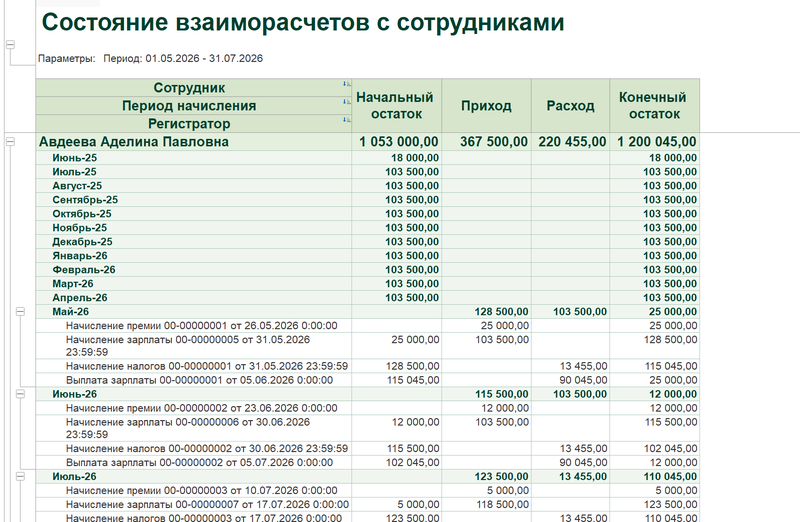Open Начисление налогов 00-00000001 от 31.05.2026
Image resolution: width=800 pixels, height=522 pixels.
click(207, 366)
